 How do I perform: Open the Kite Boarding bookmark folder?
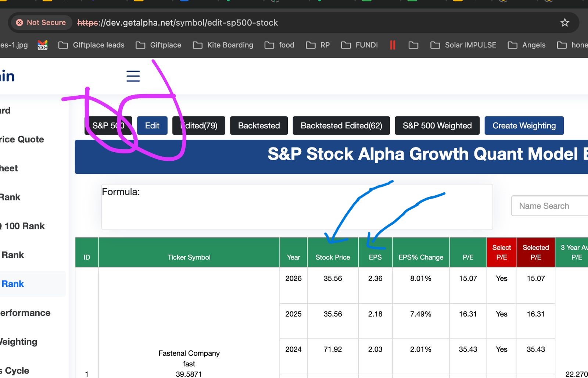click(223, 45)
